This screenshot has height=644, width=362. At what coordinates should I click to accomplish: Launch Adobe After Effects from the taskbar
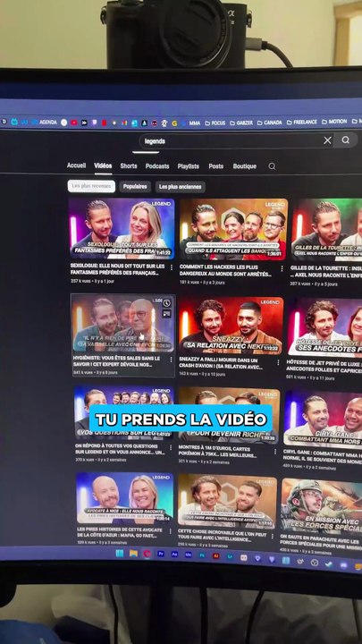(x=174, y=554)
